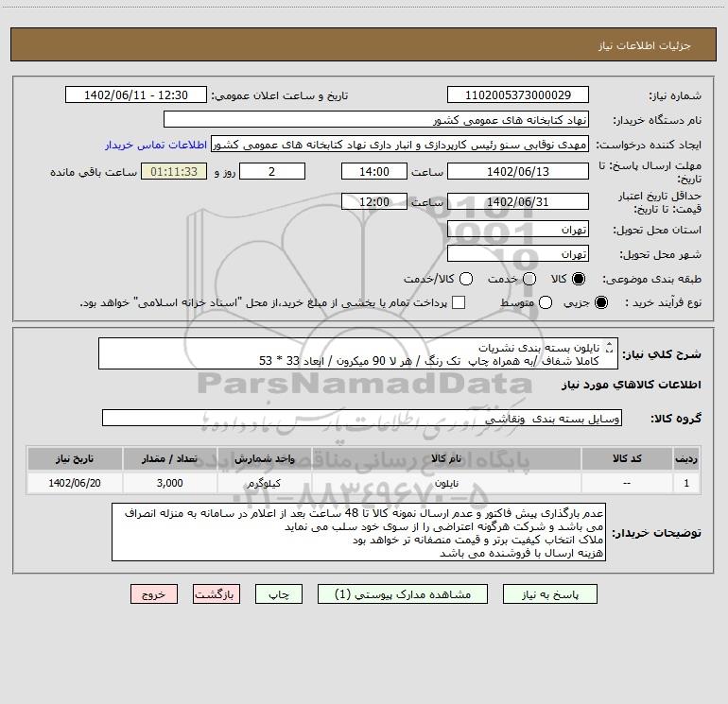Image resolution: width=728 pixels, height=704 pixels.
Task: Click the remaining days field showing 2
Action: point(272,171)
